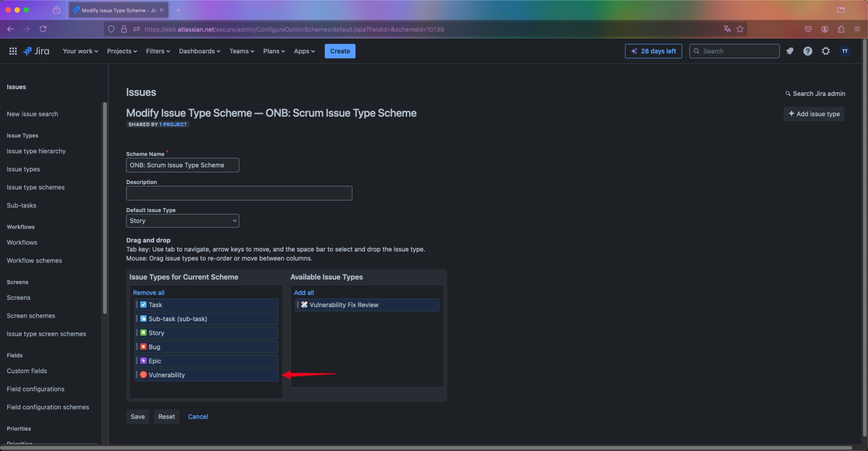Open the TT profile avatar
The width and height of the screenshot is (868, 451).
[844, 51]
